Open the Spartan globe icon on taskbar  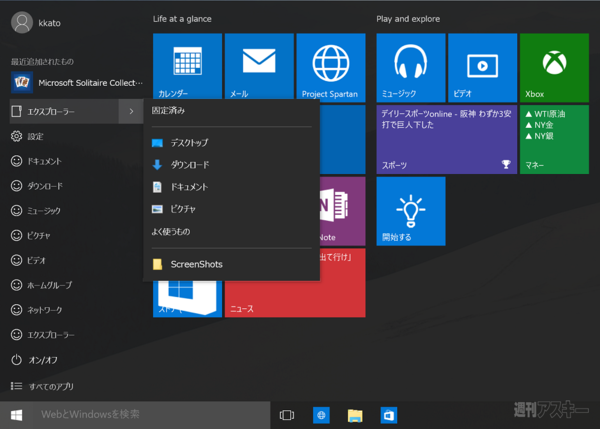(x=321, y=415)
